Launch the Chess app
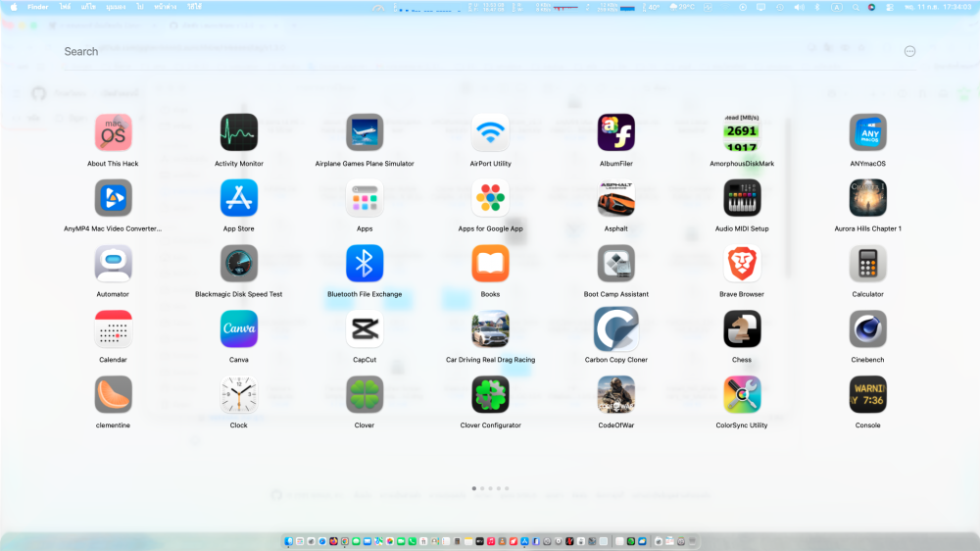980x551 pixels. [x=741, y=329]
